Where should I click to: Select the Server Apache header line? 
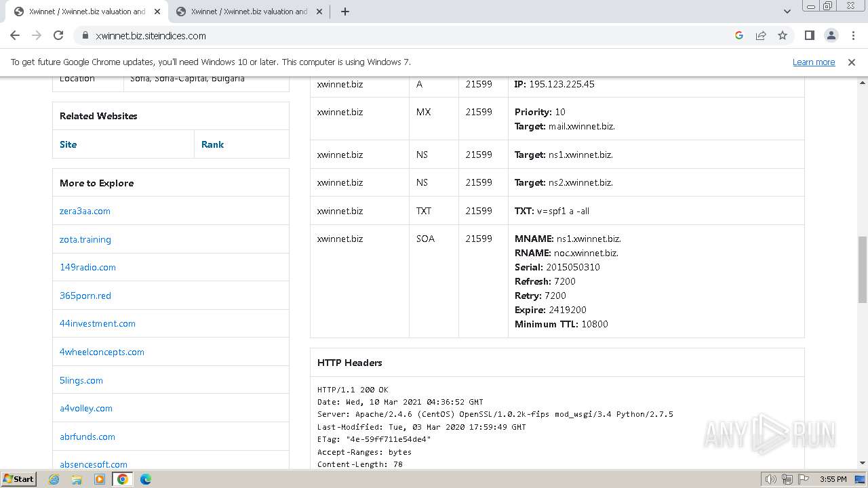tap(495, 414)
